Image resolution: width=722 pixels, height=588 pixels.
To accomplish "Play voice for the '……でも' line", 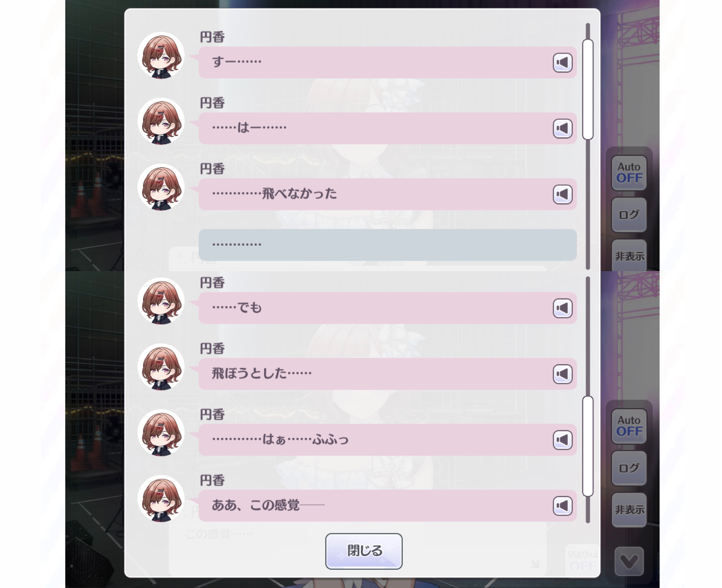I will coord(563,308).
